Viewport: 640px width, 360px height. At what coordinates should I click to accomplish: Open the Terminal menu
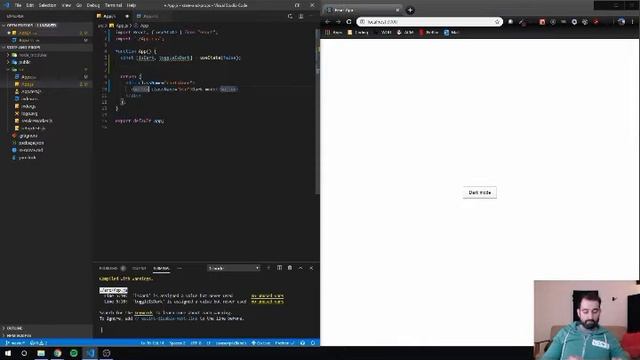coord(113,5)
